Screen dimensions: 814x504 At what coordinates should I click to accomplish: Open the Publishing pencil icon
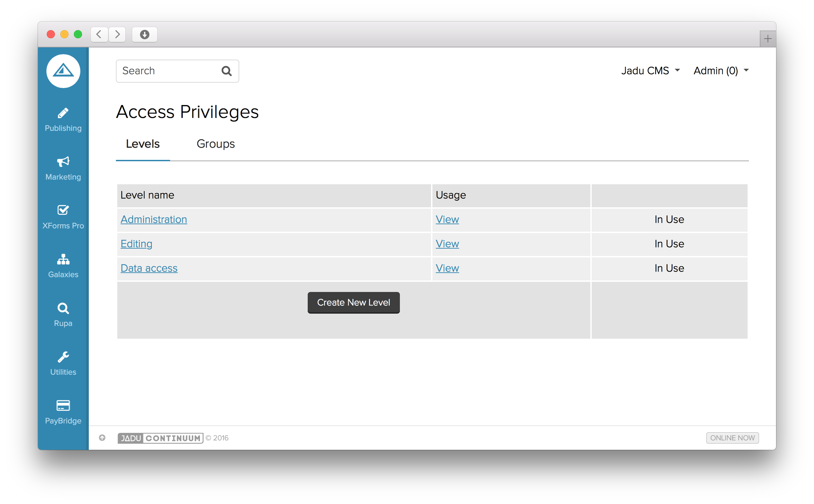(x=63, y=113)
